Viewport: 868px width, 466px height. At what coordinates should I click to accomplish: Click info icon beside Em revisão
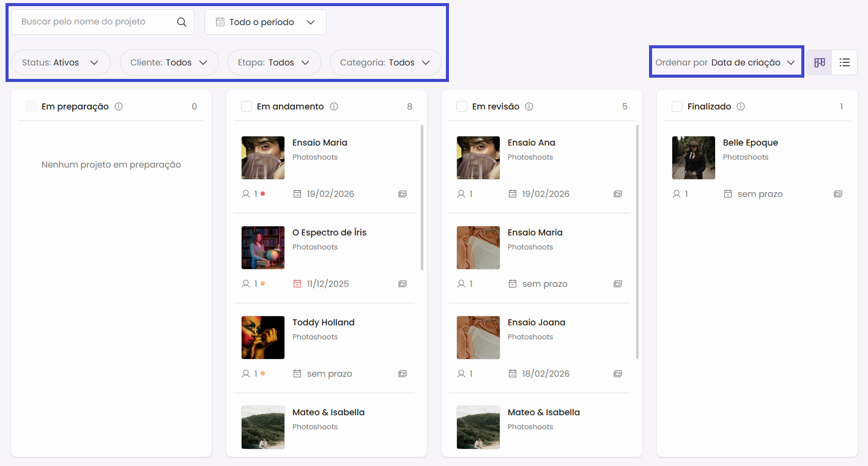pos(529,106)
